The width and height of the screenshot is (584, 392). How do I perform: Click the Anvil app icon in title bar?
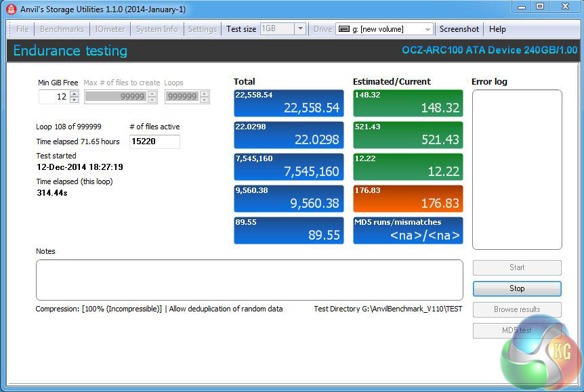(11, 9)
